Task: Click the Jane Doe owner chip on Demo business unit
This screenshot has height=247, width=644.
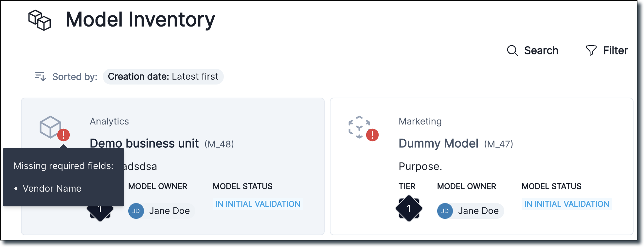Action: pos(160,211)
